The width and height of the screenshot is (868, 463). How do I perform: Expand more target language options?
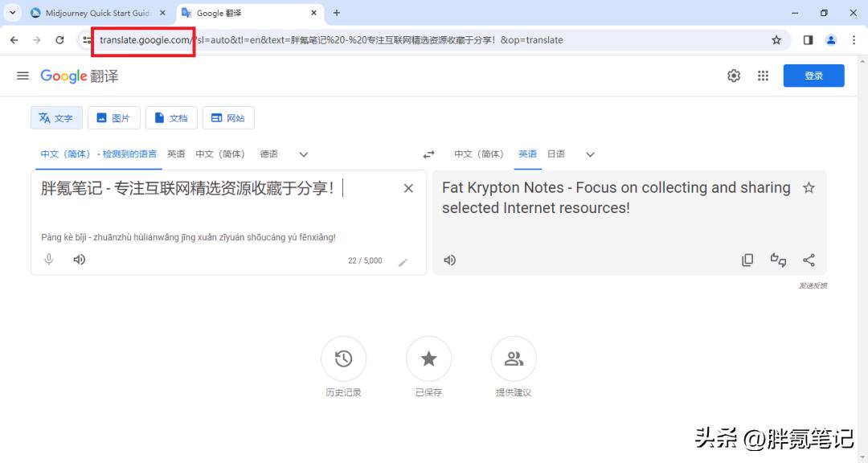[x=590, y=154]
